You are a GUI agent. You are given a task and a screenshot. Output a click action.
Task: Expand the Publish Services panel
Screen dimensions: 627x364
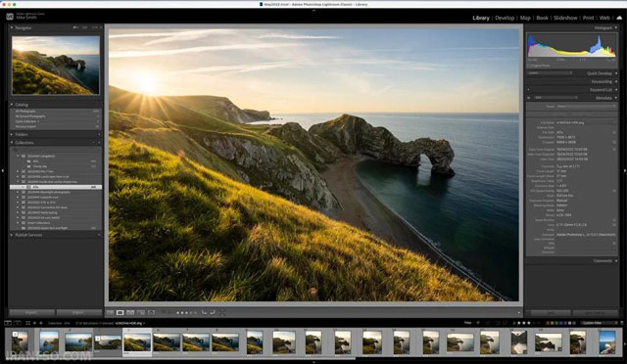click(x=12, y=235)
